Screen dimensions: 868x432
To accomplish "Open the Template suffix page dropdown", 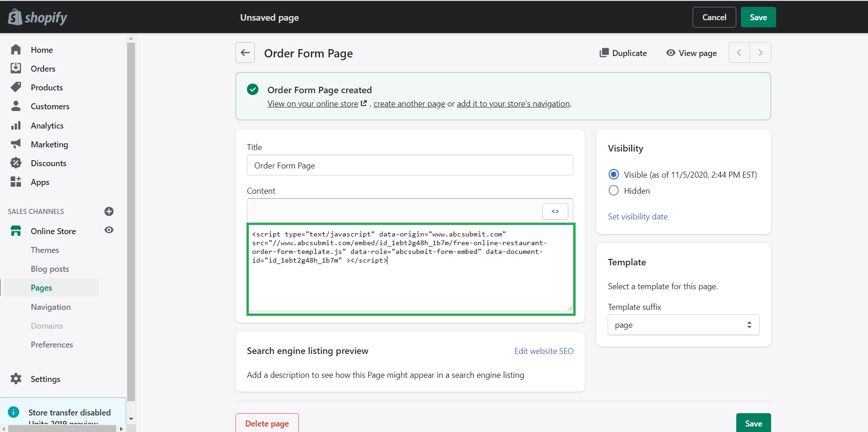I will tap(683, 325).
